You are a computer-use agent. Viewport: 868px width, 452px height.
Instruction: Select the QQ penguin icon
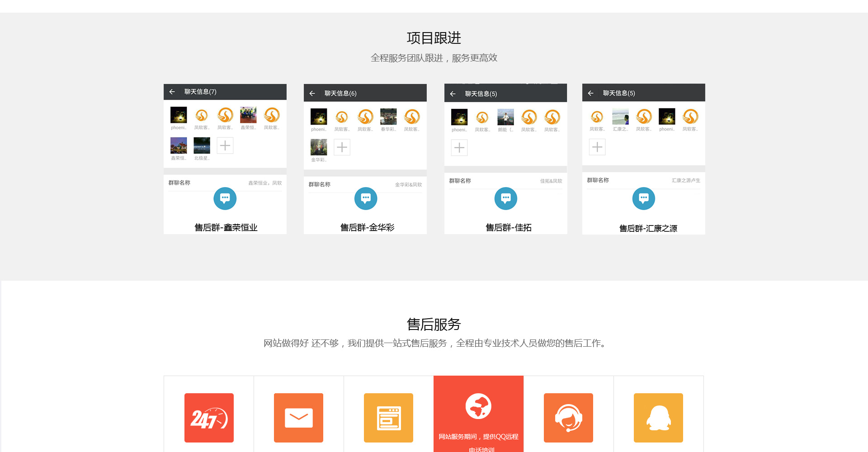(x=658, y=418)
